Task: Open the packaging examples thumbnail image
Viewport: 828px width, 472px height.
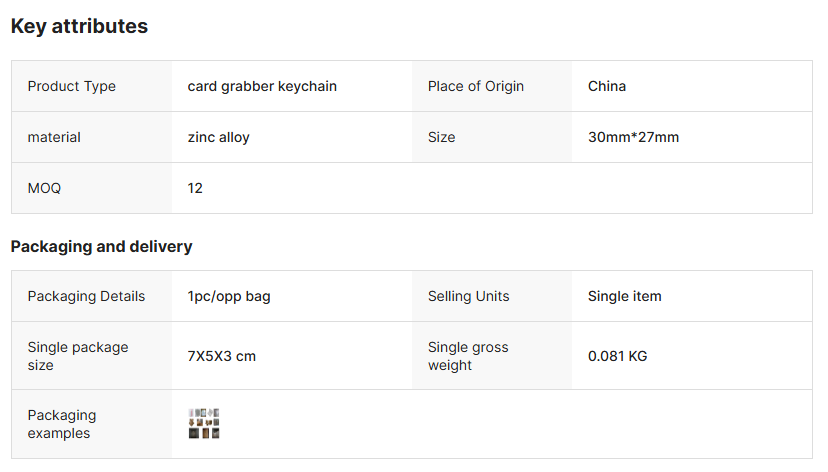Action: coord(204,424)
